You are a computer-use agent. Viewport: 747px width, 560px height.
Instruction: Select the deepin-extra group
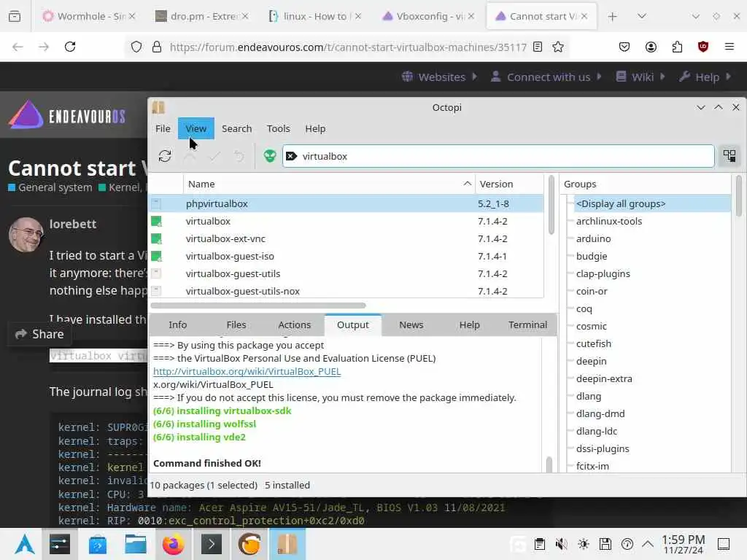[x=604, y=378]
